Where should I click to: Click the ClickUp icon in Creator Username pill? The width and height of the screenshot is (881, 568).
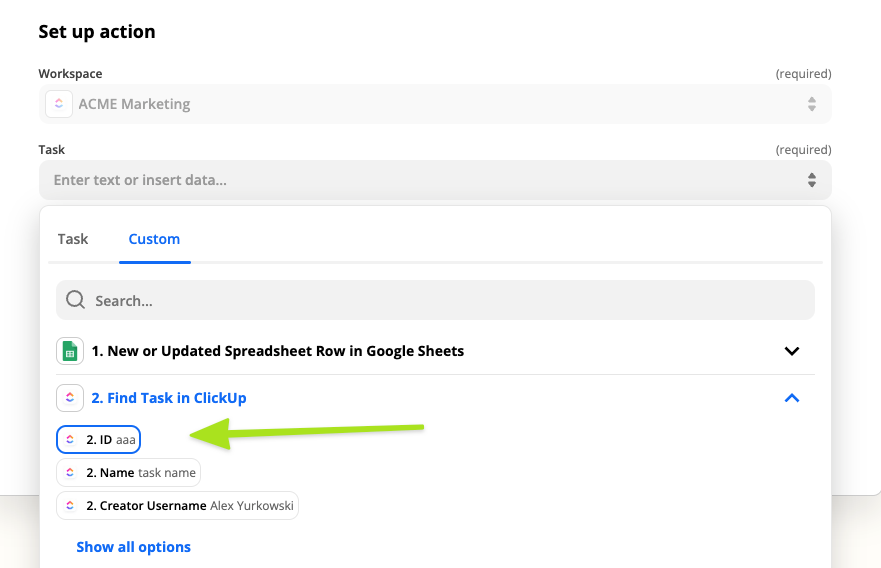pyautogui.click(x=70, y=506)
